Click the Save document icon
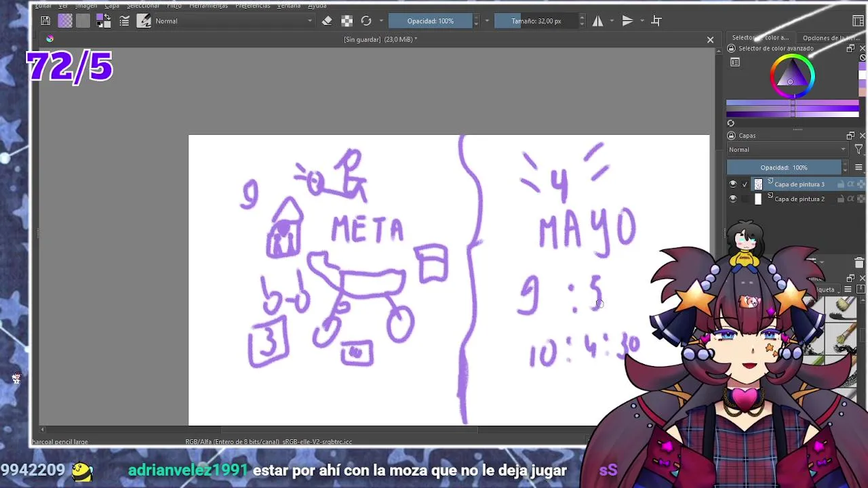The width and height of the screenshot is (868, 488). (x=45, y=21)
